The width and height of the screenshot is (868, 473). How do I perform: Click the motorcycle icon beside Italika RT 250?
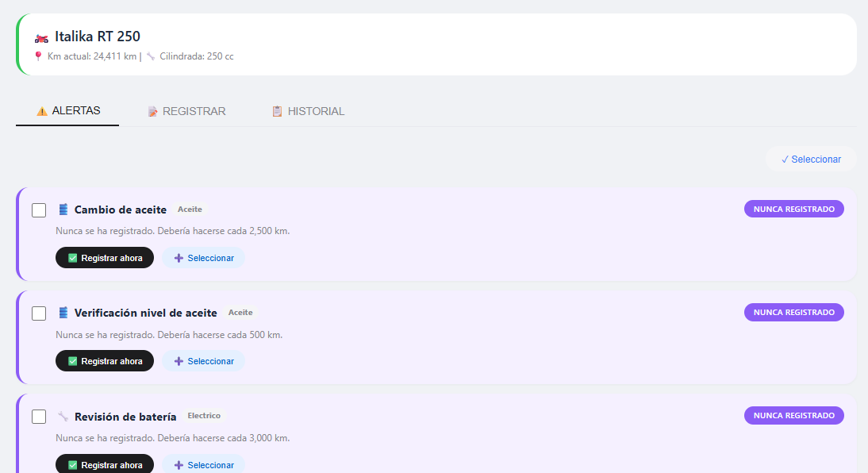tap(41, 38)
